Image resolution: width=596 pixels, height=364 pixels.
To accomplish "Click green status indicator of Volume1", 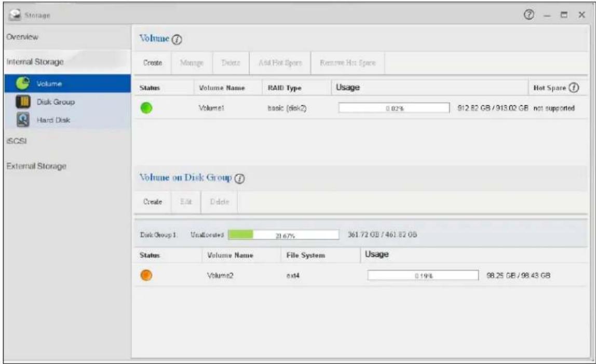I will 146,108.
